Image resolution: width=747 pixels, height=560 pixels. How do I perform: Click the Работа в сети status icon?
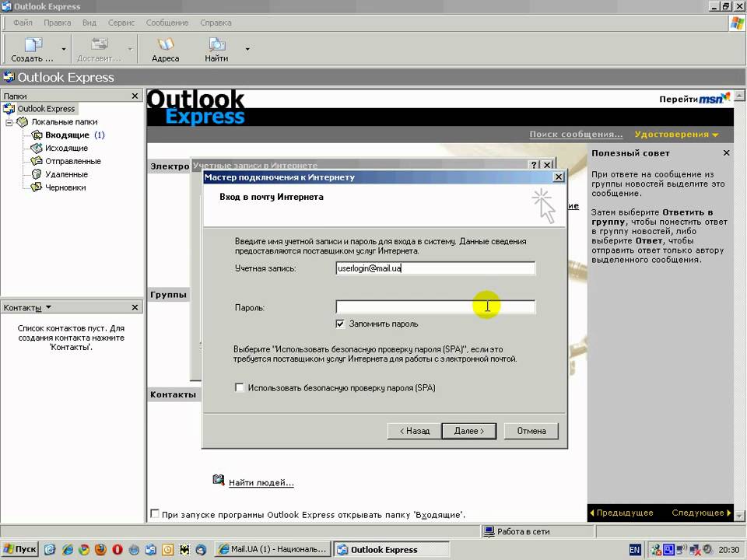click(x=489, y=531)
